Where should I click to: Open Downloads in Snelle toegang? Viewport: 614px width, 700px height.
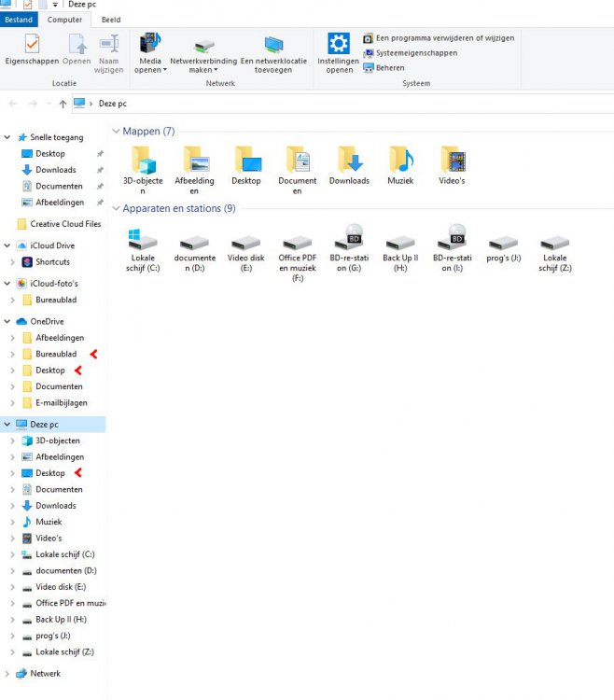[56, 170]
